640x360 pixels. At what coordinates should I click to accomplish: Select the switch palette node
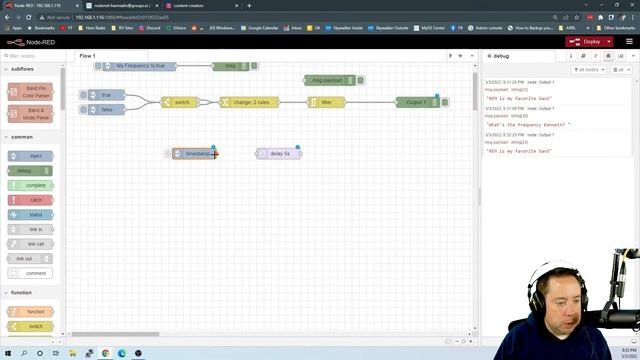[x=31, y=327]
